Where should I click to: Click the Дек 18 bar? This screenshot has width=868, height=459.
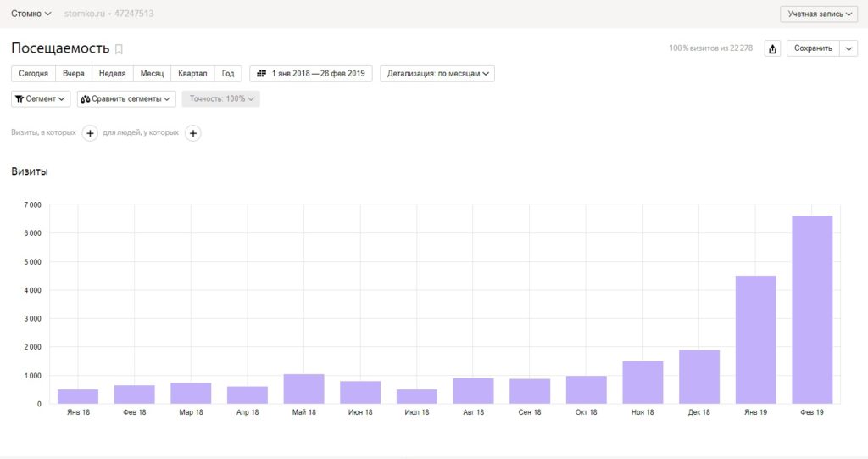699,377
